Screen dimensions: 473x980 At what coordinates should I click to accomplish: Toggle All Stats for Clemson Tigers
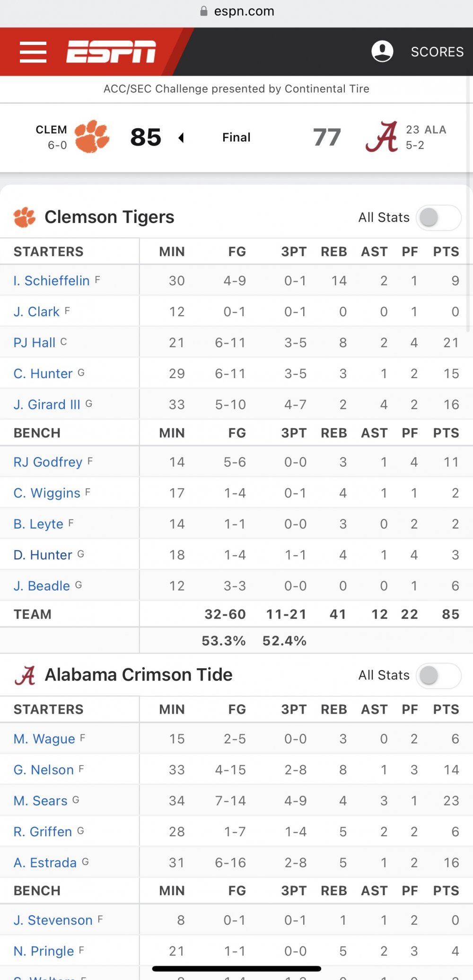[x=438, y=218]
